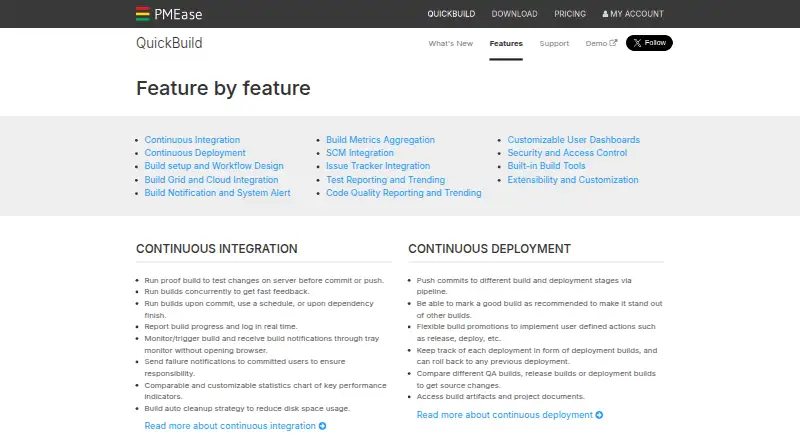Open Customizable User Dashboards link
Screen dimensions: 800x440
(x=573, y=139)
